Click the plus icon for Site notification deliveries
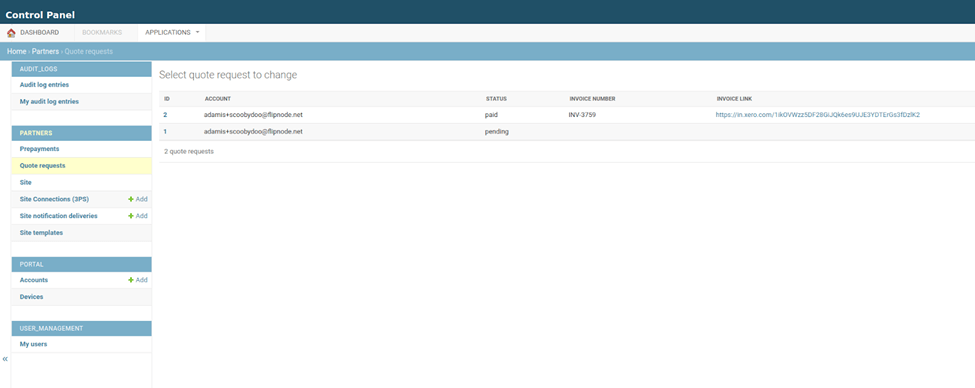This screenshot has width=975, height=388. (131, 216)
